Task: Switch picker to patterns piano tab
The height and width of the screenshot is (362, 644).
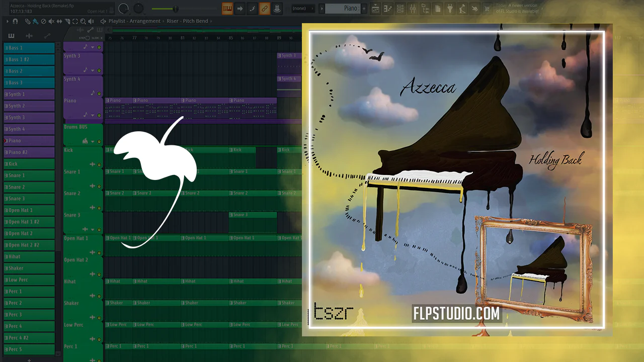Action: click(x=12, y=36)
